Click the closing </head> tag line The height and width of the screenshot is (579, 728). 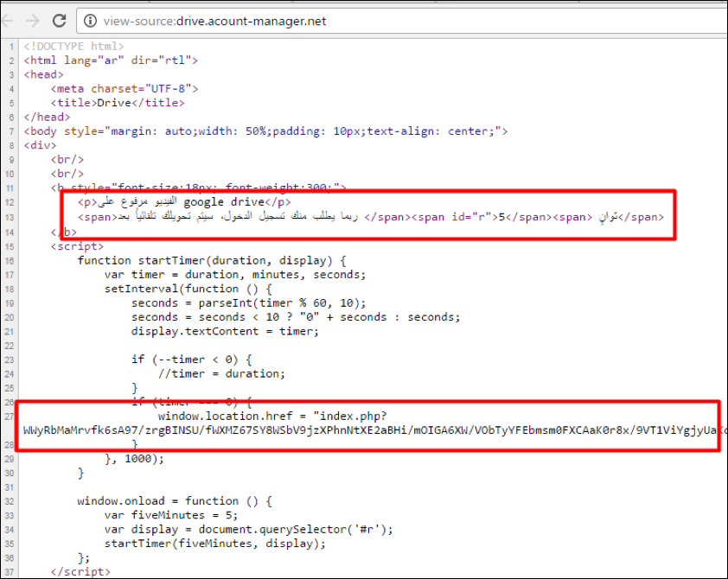(47, 117)
